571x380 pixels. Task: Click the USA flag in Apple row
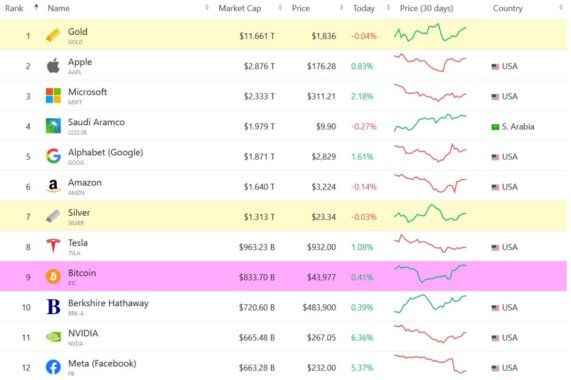tap(495, 67)
